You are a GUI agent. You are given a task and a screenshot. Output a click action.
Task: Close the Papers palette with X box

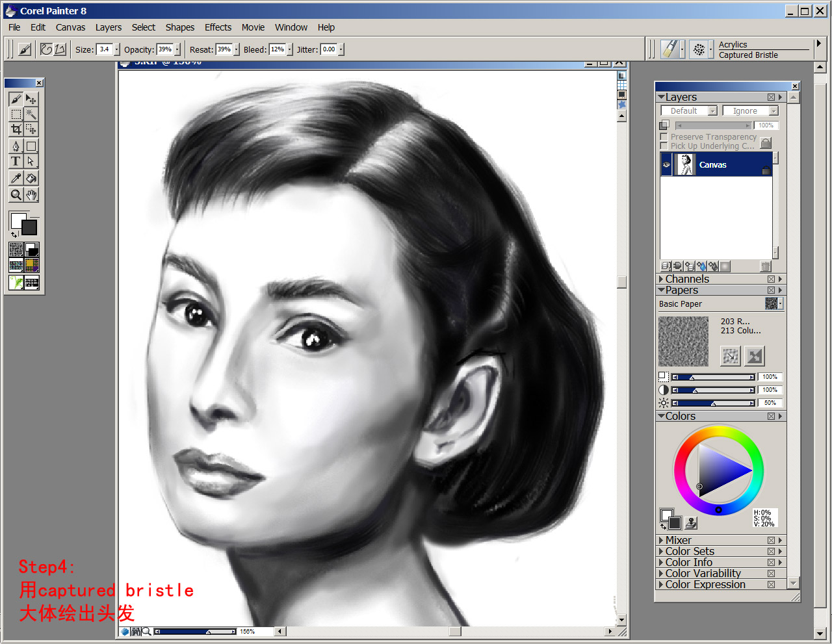(x=771, y=290)
